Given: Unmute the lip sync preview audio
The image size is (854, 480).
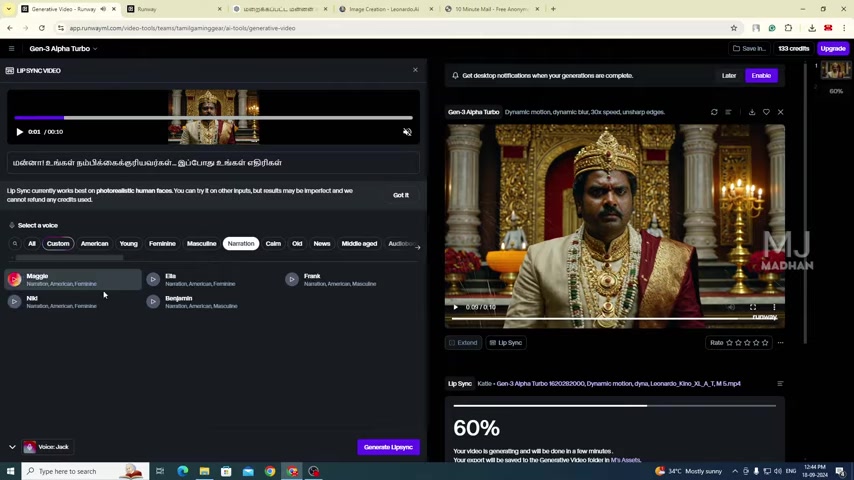Looking at the screenshot, I should pyautogui.click(x=407, y=132).
